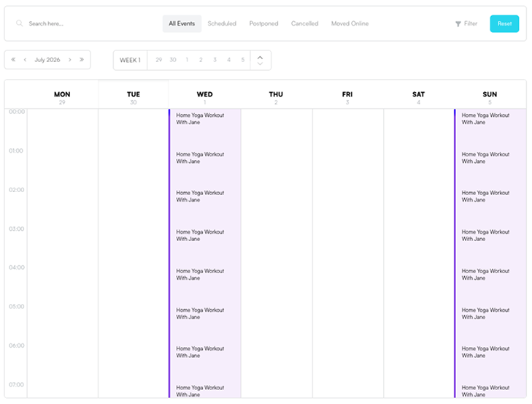Move week down with the down chevron
Screen dimensions: 532x404
click(261, 64)
